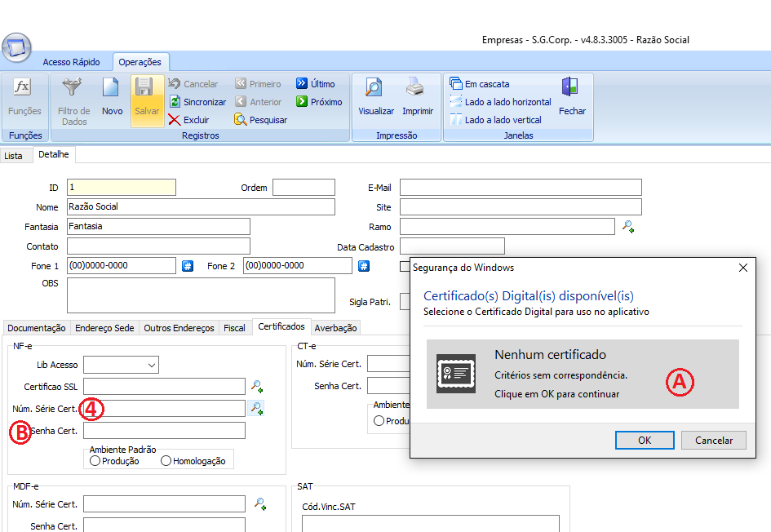Open the Fiscal tab
Screen dimensions: 771x532
pos(234,328)
